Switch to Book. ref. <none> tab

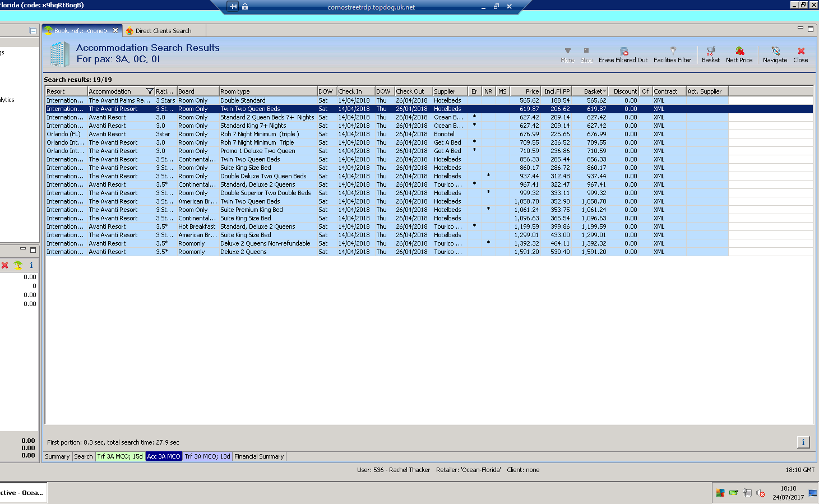pos(81,31)
